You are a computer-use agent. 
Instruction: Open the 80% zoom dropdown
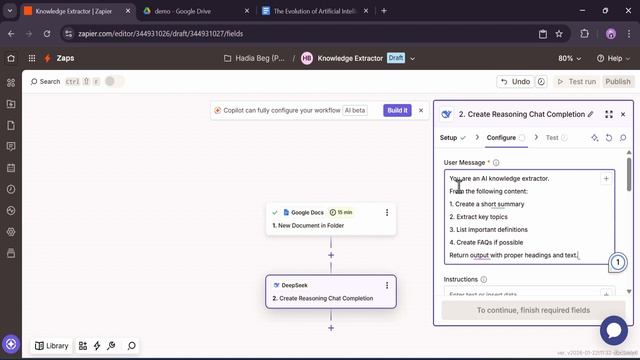(569, 58)
